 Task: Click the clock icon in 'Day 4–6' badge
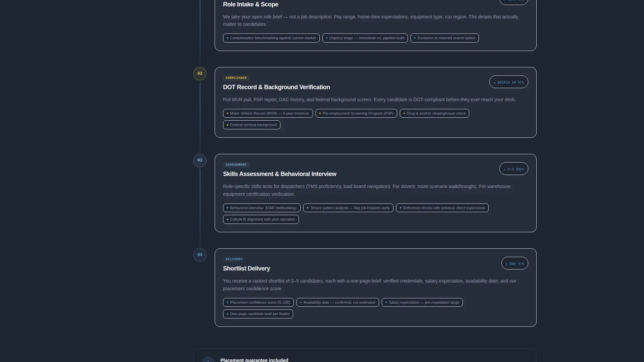pos(506,264)
